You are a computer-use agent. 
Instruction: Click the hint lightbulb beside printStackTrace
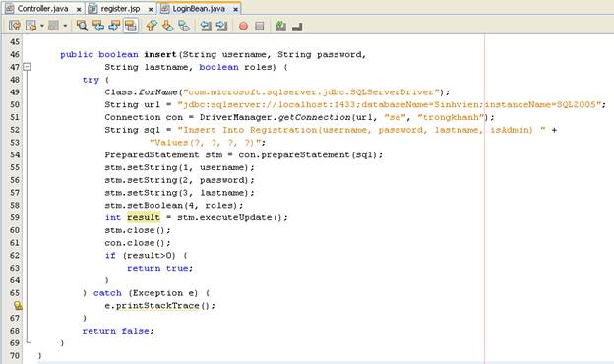click(18, 305)
